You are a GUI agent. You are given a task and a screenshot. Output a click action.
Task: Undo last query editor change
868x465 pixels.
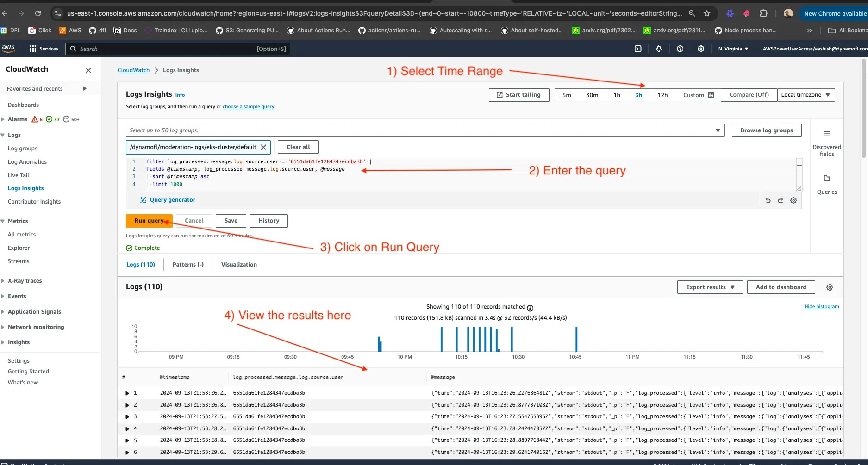click(768, 200)
